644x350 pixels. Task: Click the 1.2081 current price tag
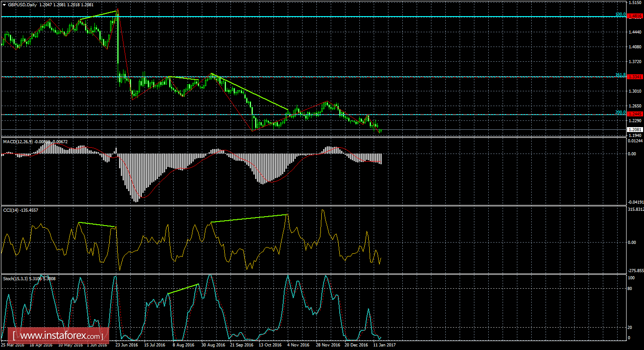point(635,128)
